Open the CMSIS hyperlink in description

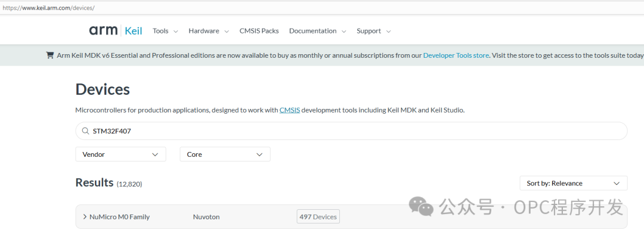(290, 110)
